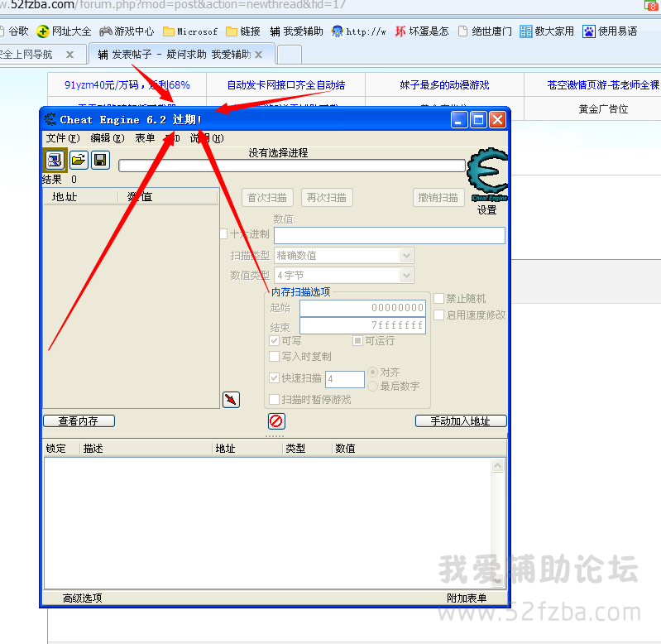Click 地址 column header in results
Image resolution: width=661 pixels, height=644 pixels.
tap(65, 197)
